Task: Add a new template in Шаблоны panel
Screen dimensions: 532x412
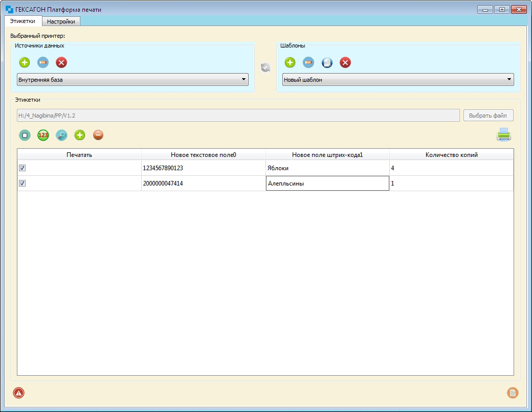Action: pos(290,63)
